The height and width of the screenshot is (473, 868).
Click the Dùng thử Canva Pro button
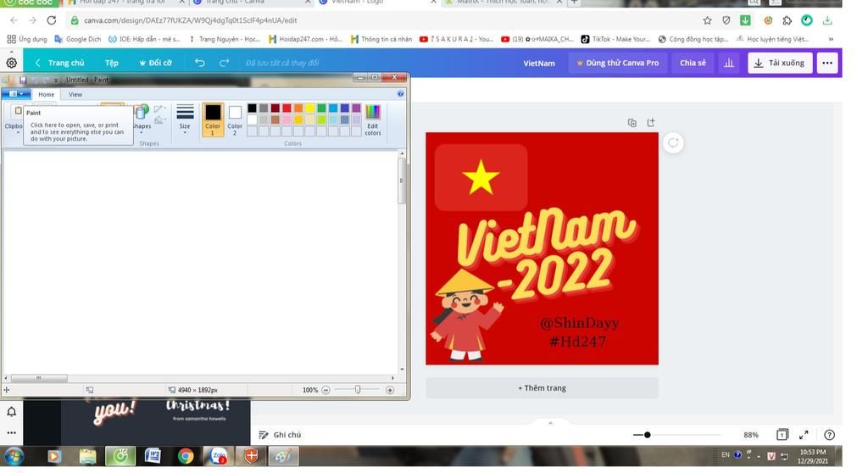click(x=618, y=63)
